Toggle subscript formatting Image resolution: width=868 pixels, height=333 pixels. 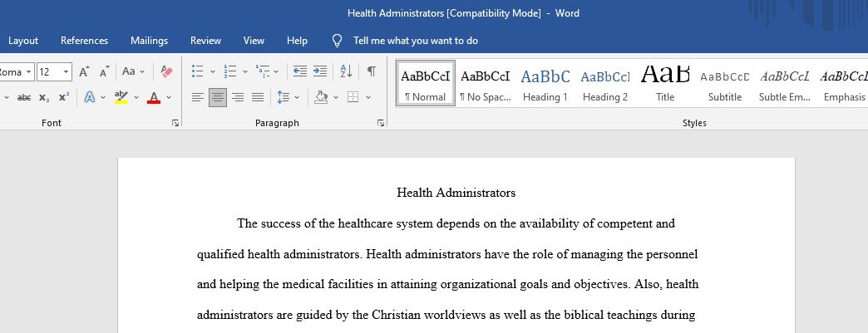pos(44,97)
